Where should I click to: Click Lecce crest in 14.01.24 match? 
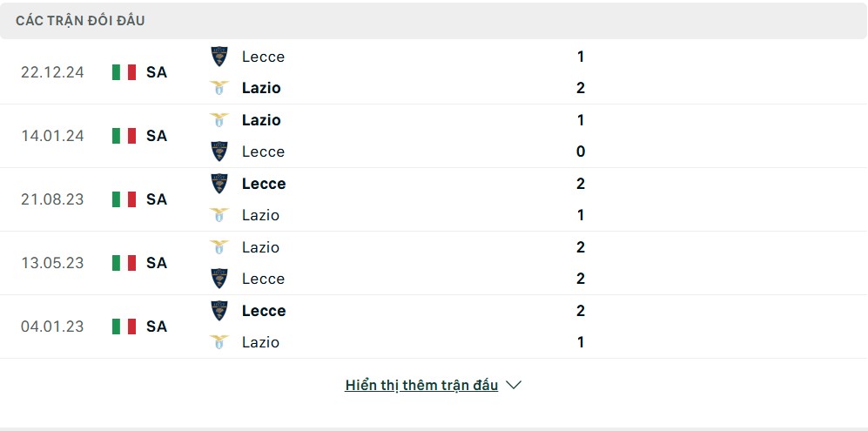pyautogui.click(x=219, y=152)
